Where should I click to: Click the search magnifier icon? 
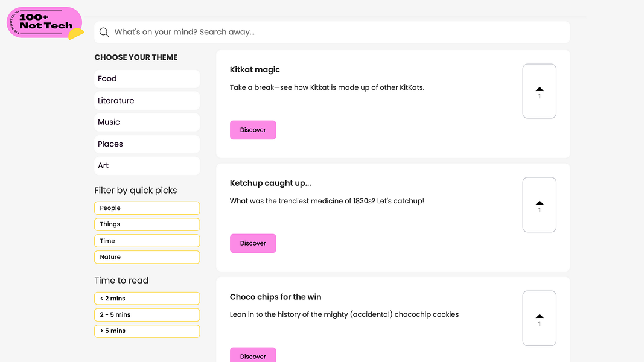tap(104, 33)
